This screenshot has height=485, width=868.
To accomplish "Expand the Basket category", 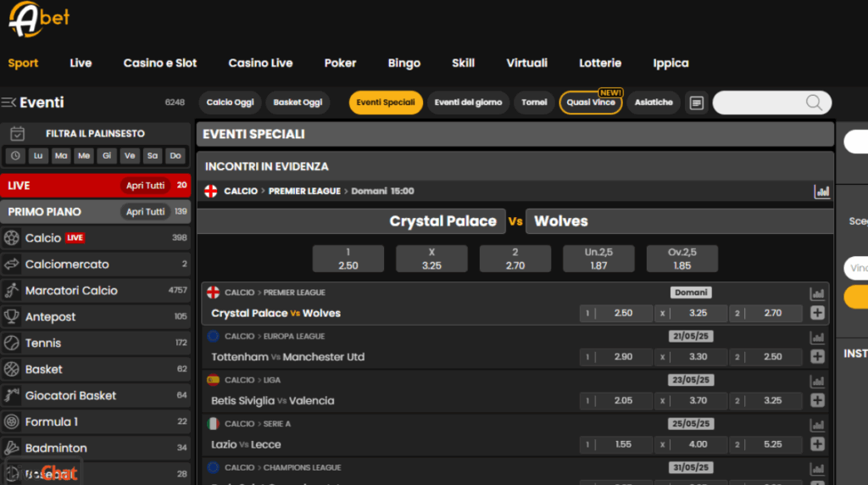I will [x=96, y=370].
